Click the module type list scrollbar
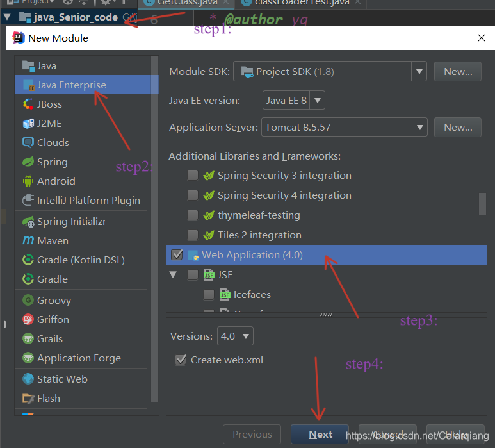 click(155, 229)
